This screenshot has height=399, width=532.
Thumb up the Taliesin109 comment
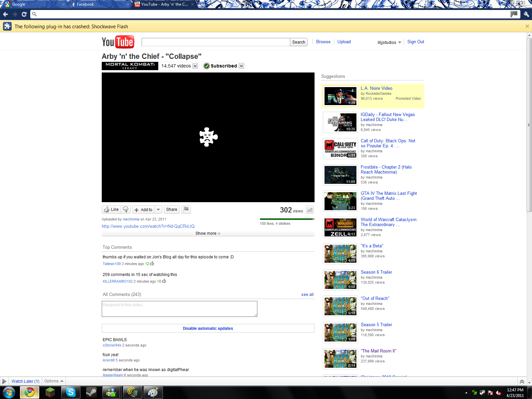pyautogui.click(x=152, y=264)
